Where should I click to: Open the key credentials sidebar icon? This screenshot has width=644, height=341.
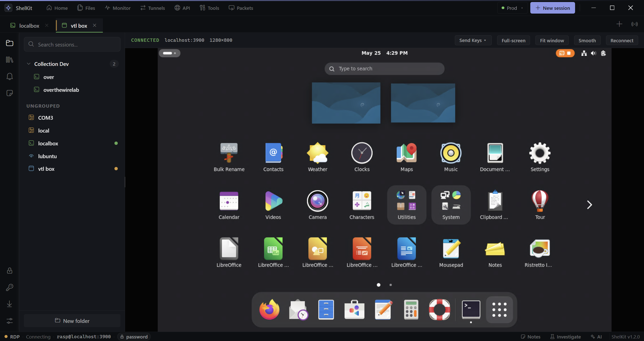pos(10,287)
